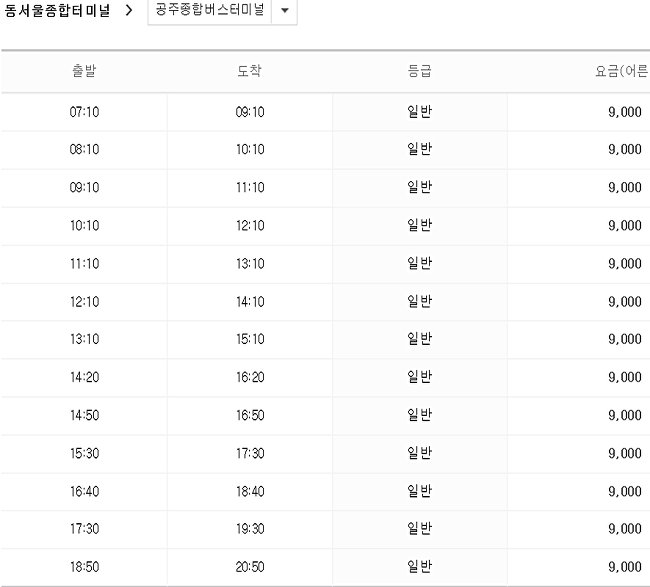Click the 9,000 fare in the 15:30 row
This screenshot has width=650, height=587.
[x=625, y=454]
